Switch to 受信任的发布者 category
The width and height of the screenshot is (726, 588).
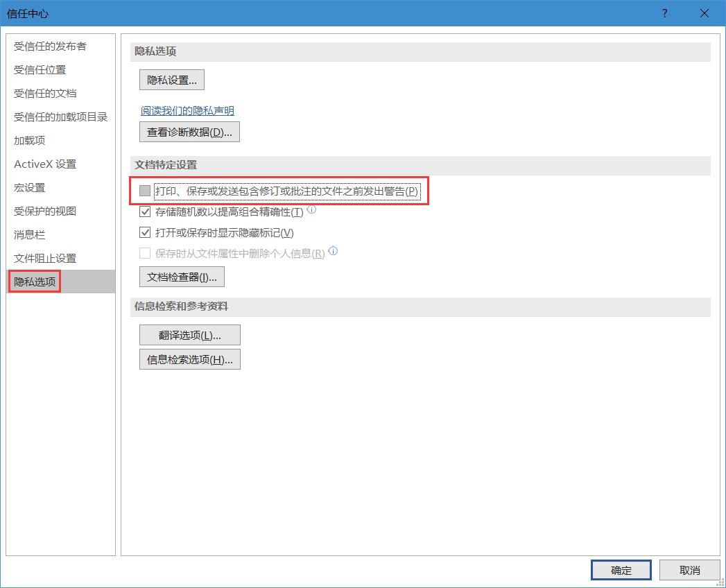(x=50, y=46)
